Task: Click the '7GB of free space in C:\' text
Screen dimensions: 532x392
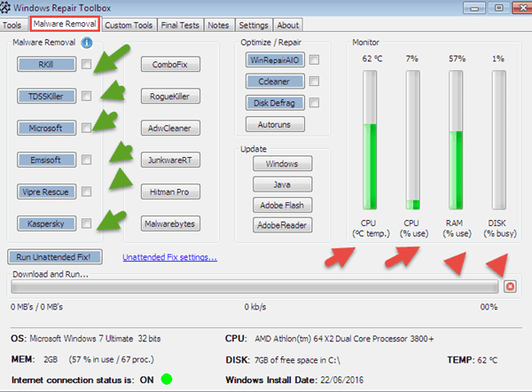Action: 297,360
